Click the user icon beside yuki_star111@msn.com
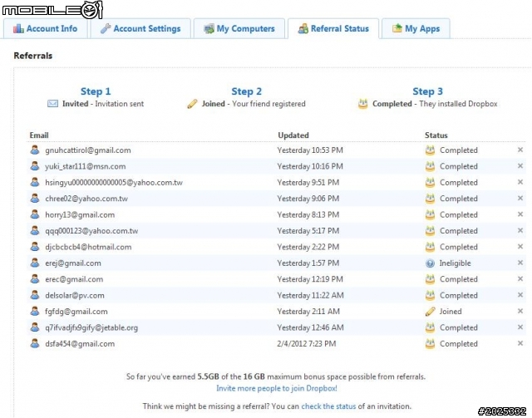 tap(35, 166)
